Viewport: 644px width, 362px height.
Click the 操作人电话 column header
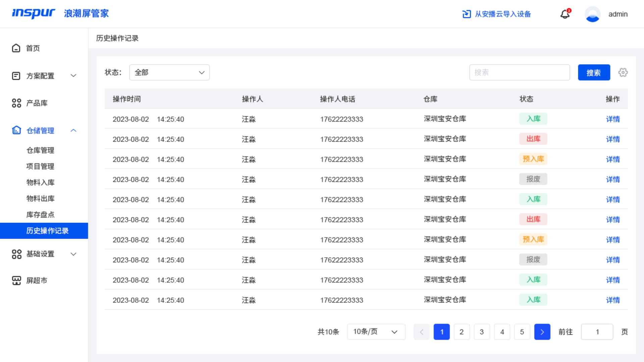point(337,99)
